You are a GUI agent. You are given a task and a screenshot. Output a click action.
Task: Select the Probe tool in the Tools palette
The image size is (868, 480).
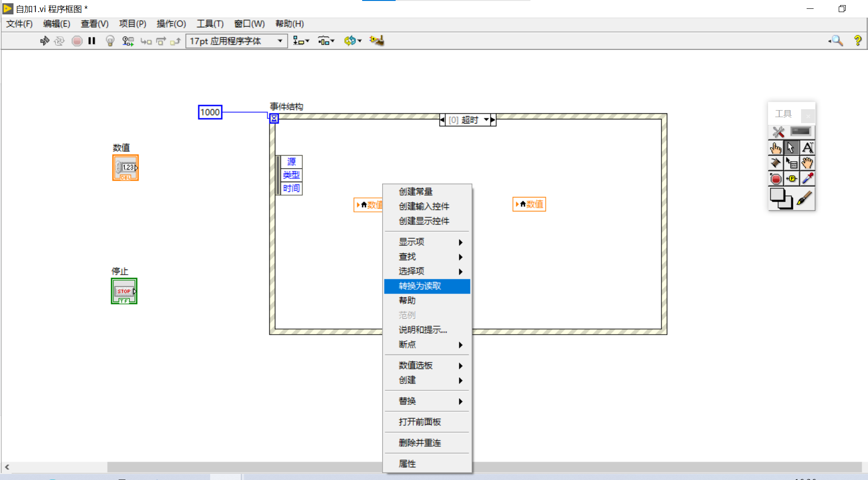[x=792, y=179]
